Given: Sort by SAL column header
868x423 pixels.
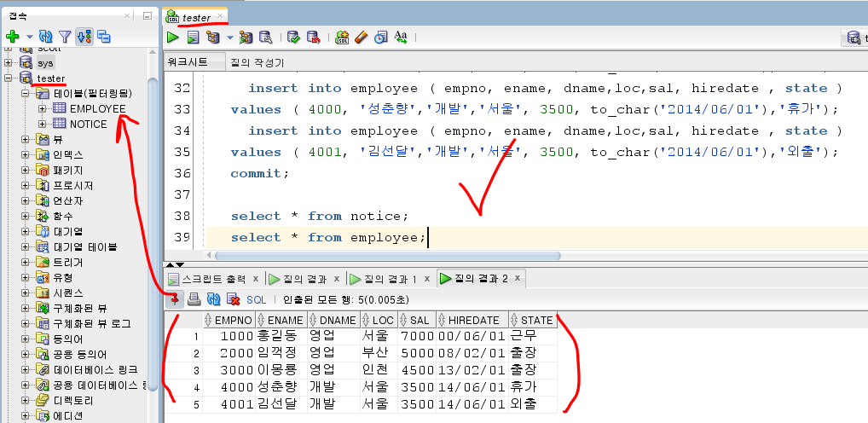Looking at the screenshot, I should tap(416, 320).
